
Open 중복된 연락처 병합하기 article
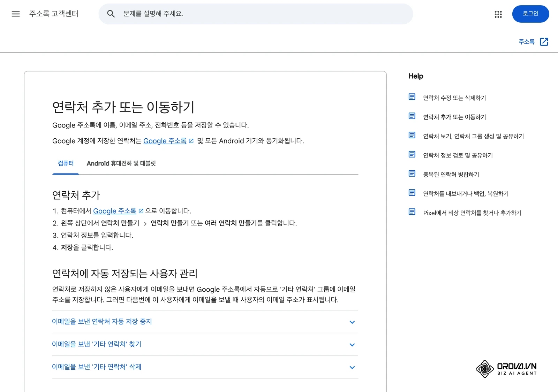[x=451, y=175]
